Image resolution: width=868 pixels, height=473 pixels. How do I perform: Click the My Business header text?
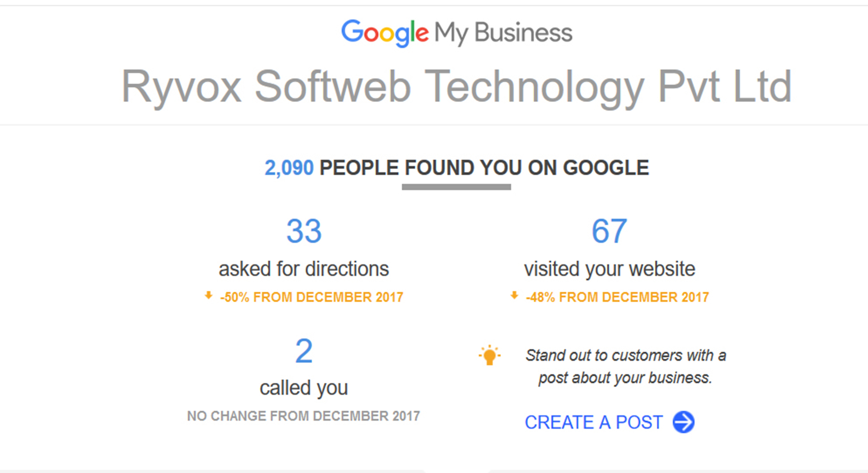click(x=503, y=33)
